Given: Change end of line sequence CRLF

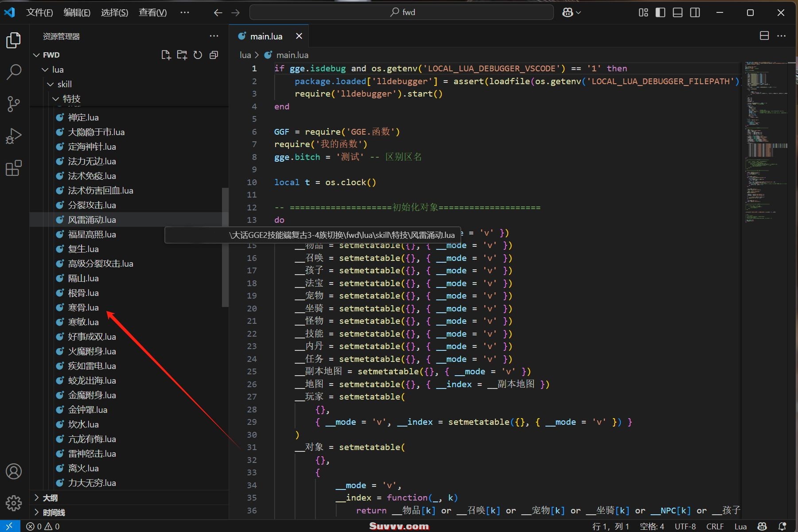Looking at the screenshot, I should click(715, 526).
